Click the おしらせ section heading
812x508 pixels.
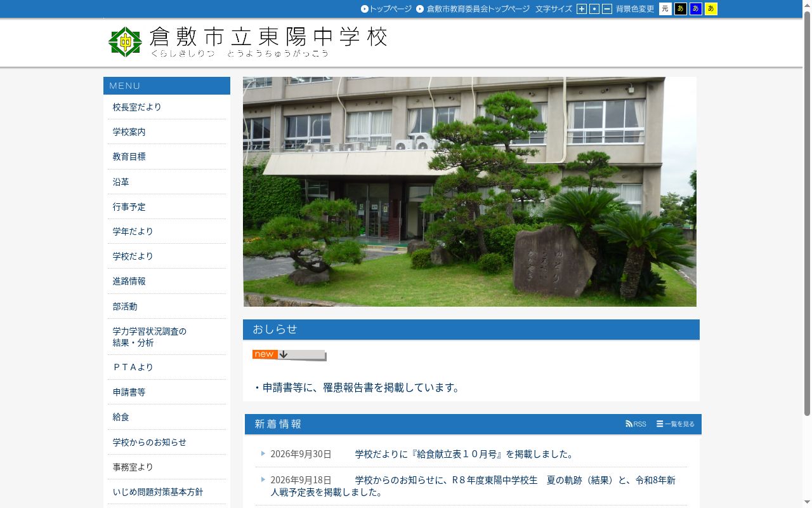[275, 329]
